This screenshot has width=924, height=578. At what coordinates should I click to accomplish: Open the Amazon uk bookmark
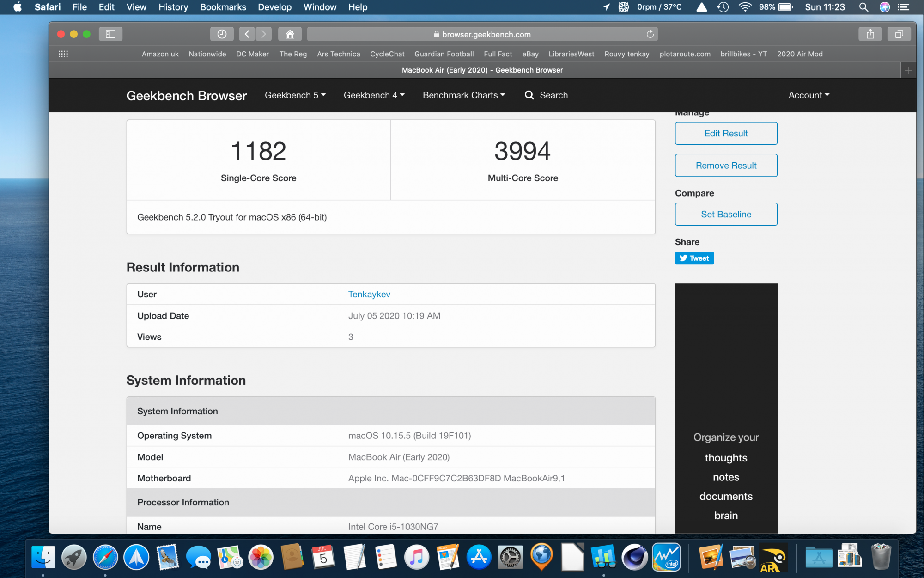click(x=160, y=54)
